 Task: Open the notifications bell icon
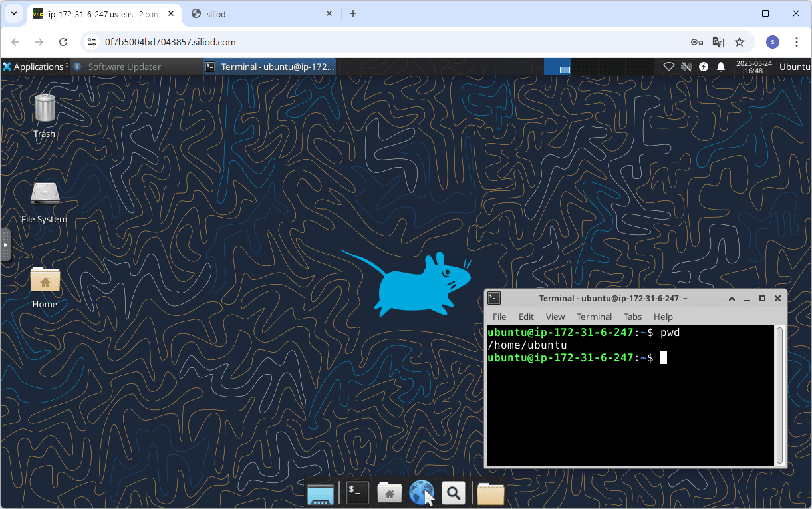(x=721, y=67)
